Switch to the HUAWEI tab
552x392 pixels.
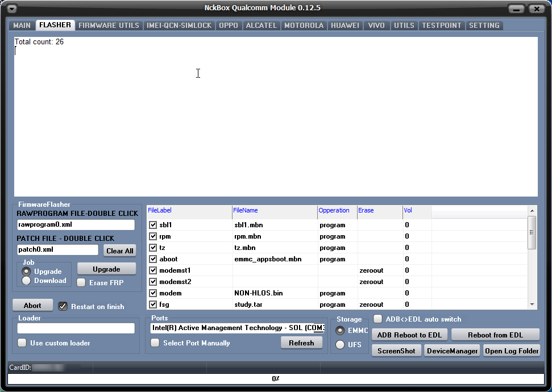(345, 26)
